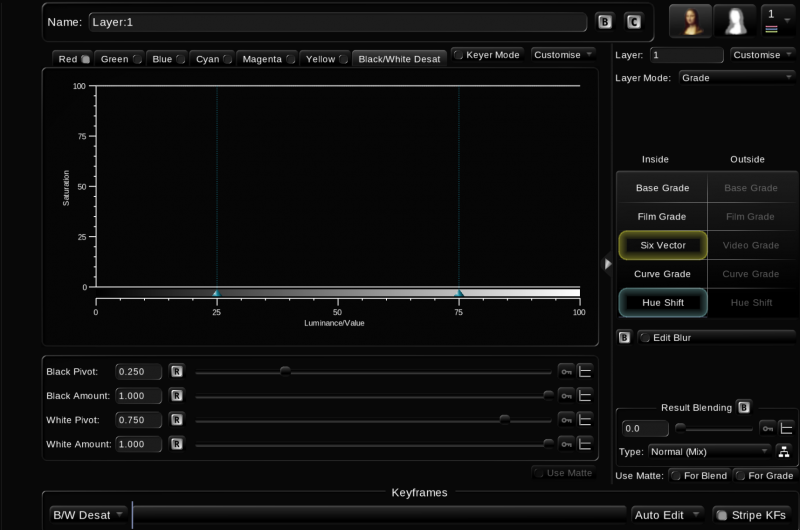Viewport: 800px width, 530px height.
Task: Click the hierarchy icon beside blend Type
Action: click(784, 451)
